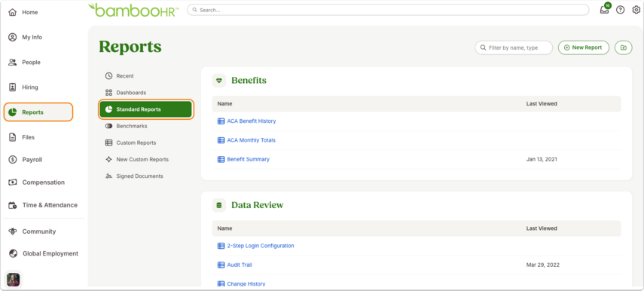Open the ACA Benefit History report
This screenshot has height=291, width=644.
coord(252,121)
